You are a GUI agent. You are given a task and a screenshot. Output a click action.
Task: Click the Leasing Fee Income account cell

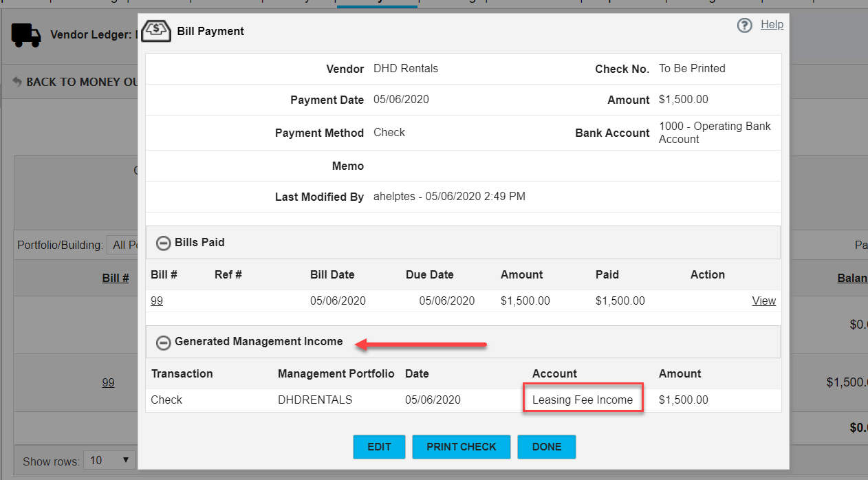[x=583, y=400]
